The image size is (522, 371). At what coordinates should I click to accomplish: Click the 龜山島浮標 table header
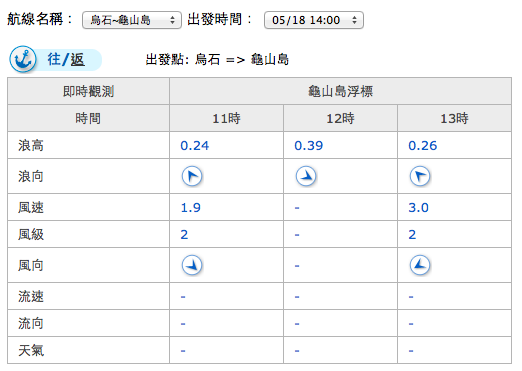point(340,91)
